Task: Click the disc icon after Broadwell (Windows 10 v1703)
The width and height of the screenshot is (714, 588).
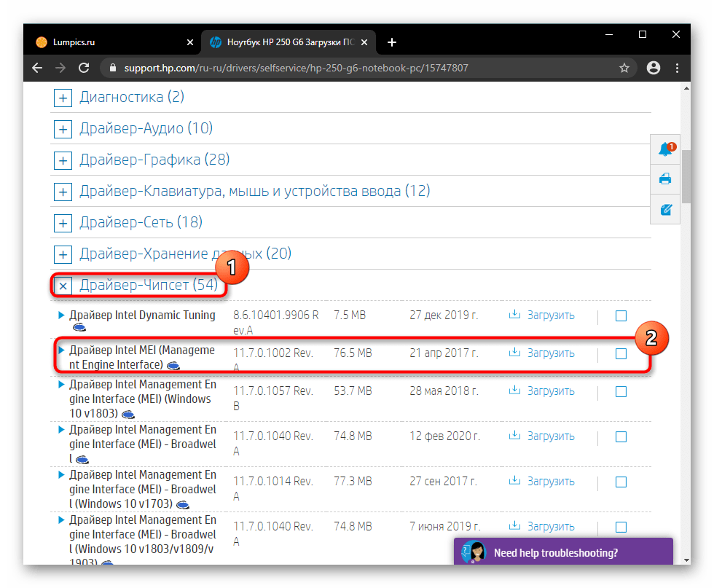Action: click(x=183, y=505)
